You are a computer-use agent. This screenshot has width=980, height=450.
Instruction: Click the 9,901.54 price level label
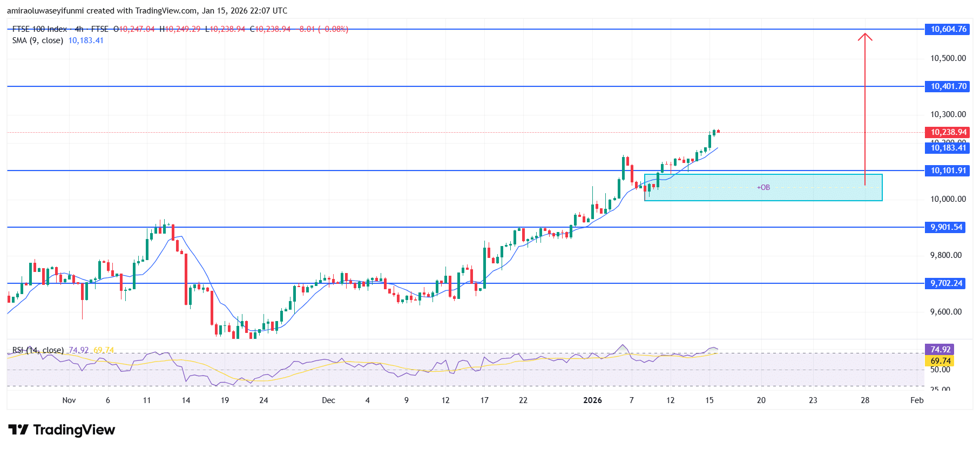point(946,227)
